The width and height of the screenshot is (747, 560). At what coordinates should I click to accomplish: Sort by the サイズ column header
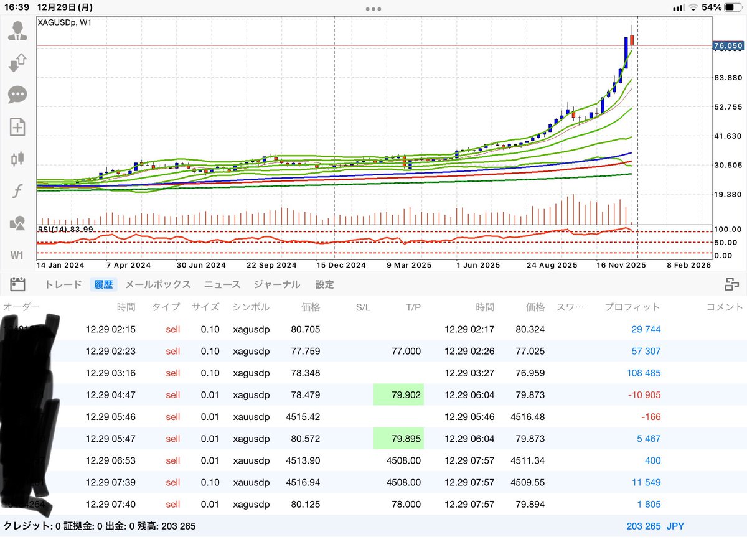tap(205, 307)
